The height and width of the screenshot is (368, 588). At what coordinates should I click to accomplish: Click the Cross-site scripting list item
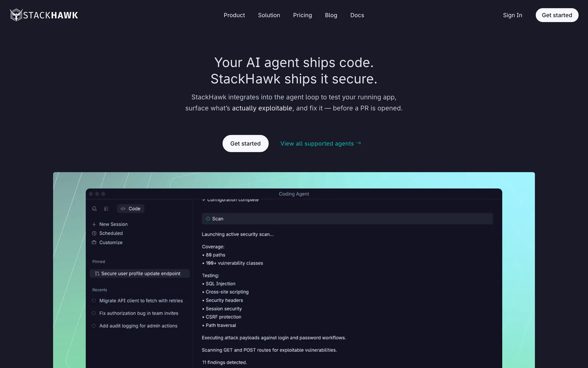pos(225,292)
